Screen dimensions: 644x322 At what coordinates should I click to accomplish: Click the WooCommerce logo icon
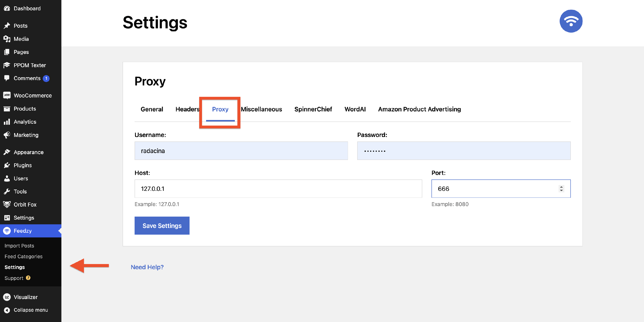point(7,95)
